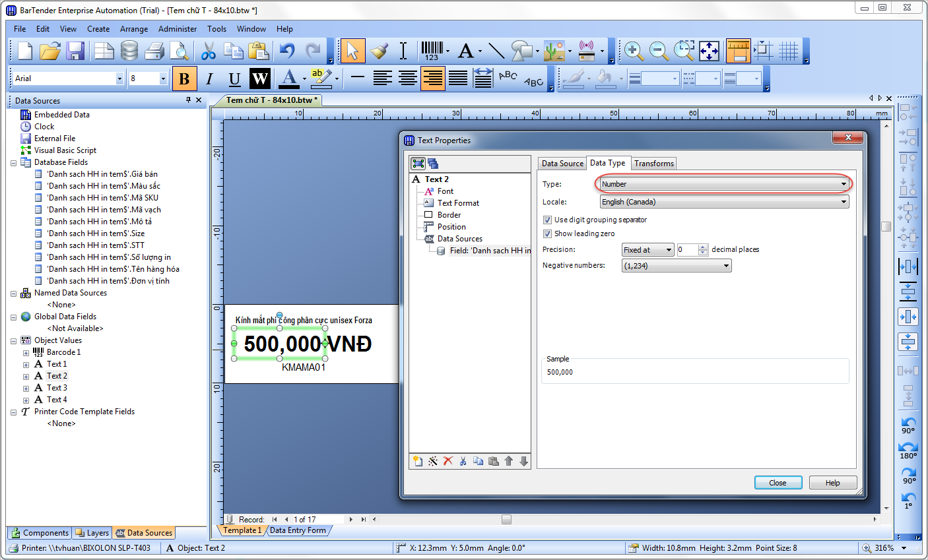
Task: Select Border in the properties tree
Action: (x=449, y=215)
